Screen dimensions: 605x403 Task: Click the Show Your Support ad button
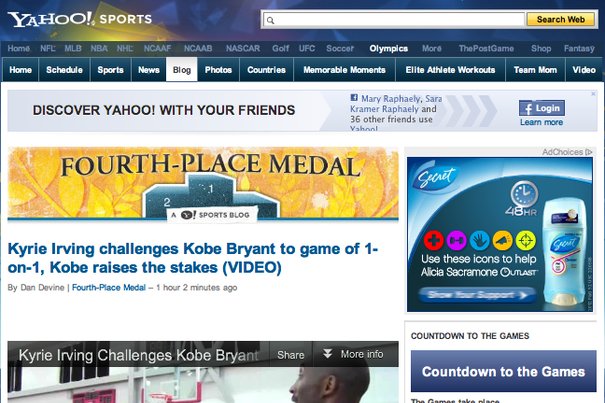point(478,295)
